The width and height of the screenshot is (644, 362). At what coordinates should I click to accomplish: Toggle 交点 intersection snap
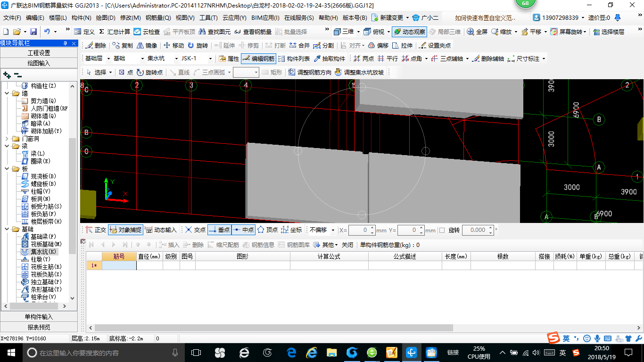point(195,230)
